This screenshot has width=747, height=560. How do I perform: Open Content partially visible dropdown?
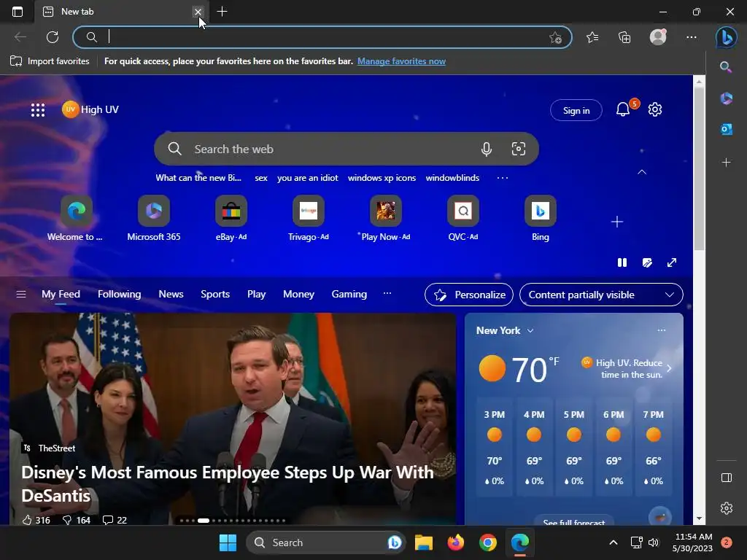pyautogui.click(x=601, y=295)
